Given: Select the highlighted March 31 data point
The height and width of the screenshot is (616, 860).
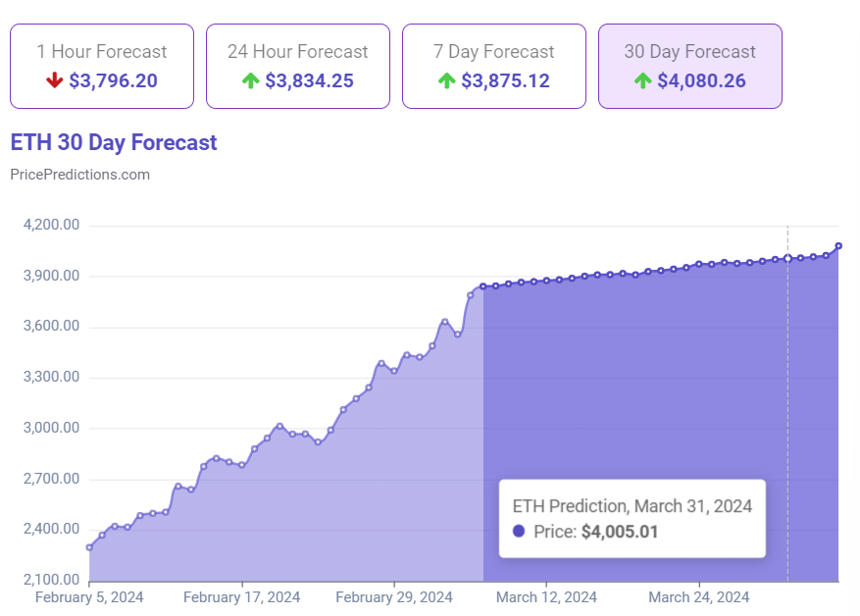Looking at the screenshot, I should tap(787, 258).
